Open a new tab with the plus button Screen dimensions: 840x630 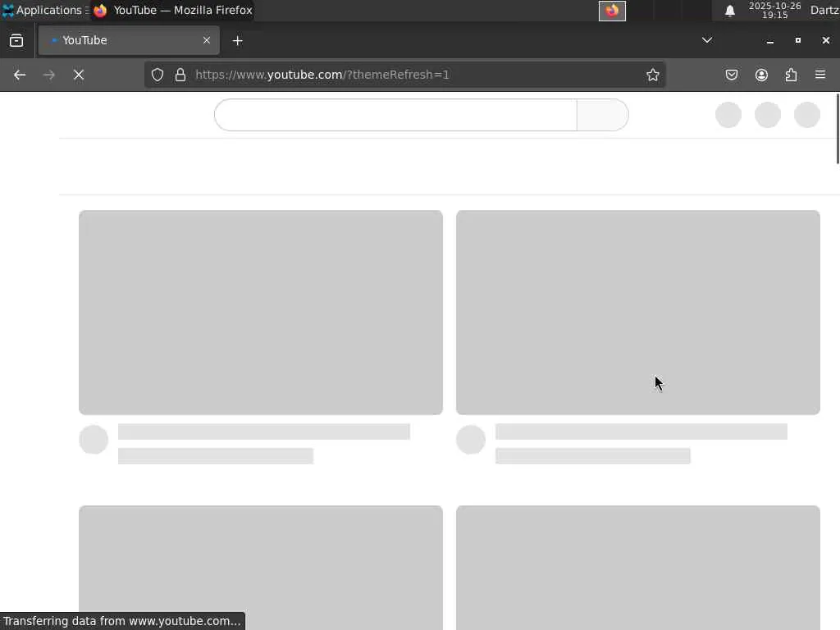point(237,41)
